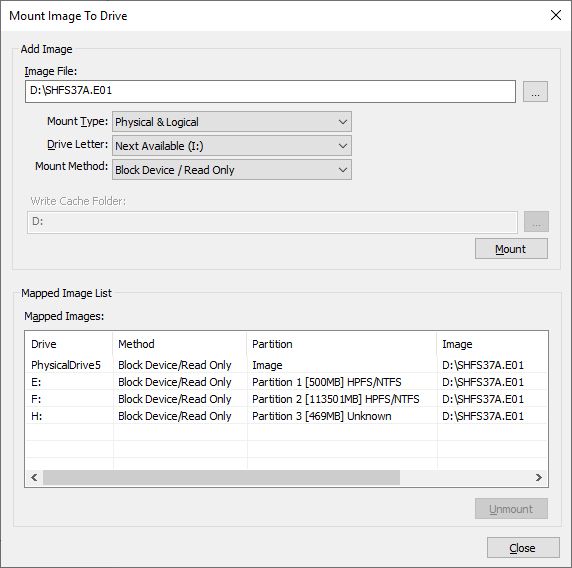This screenshot has width=572, height=568.
Task: Click the Write Cache Folder field
Action: point(272,222)
